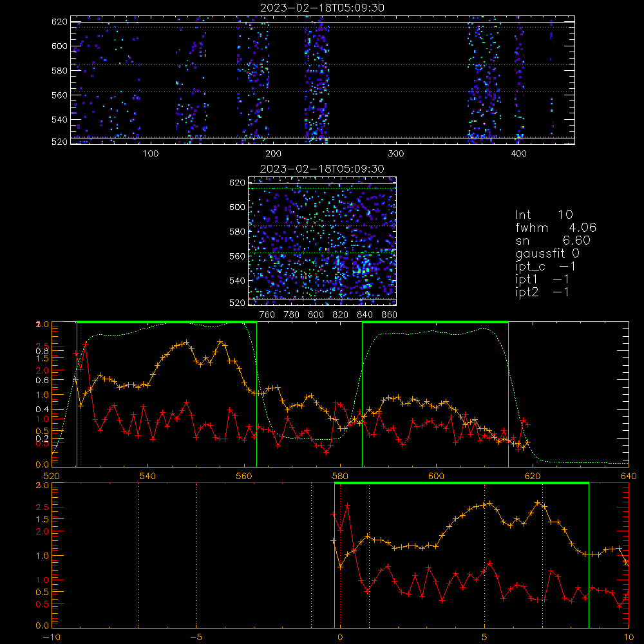Click the green bar atop bottom plot
The height and width of the screenshot is (644, 644).
(462, 483)
